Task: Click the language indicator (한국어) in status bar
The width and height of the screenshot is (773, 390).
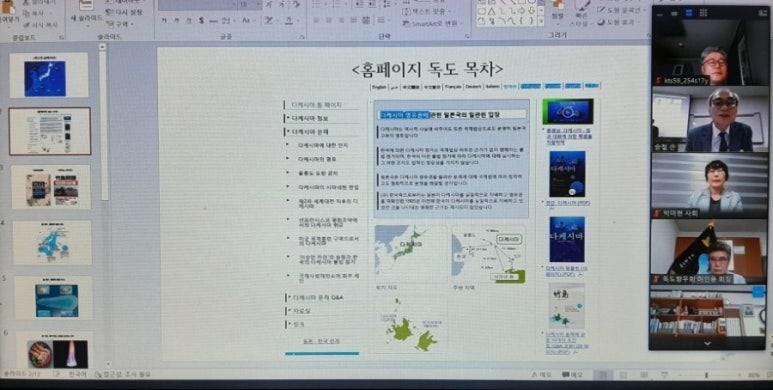Action: [x=77, y=375]
